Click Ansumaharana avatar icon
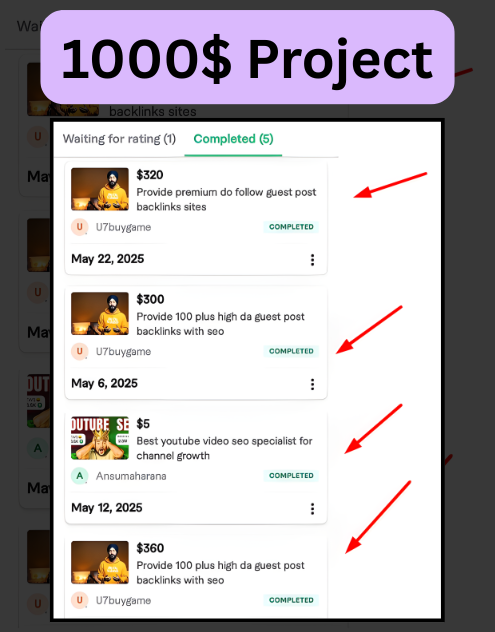Viewport: 495px width, 632px height. click(x=80, y=476)
